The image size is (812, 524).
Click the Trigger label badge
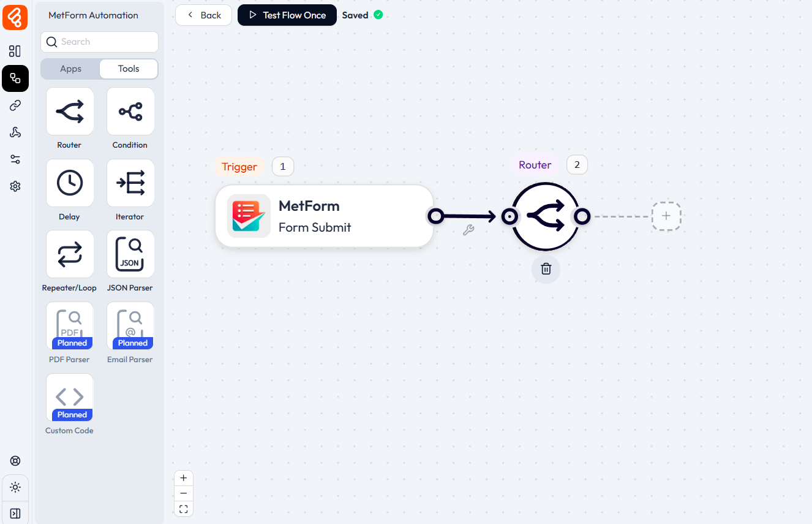(x=239, y=167)
